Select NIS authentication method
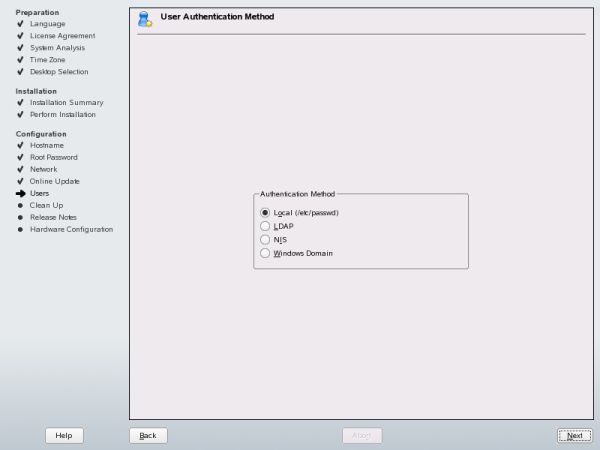Image resolution: width=600 pixels, height=450 pixels. (x=265, y=240)
